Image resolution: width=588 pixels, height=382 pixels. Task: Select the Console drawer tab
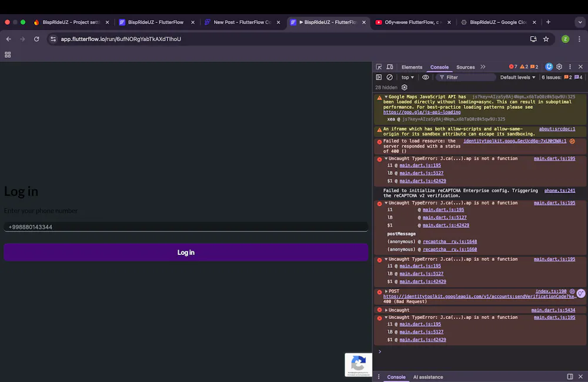coord(396,377)
